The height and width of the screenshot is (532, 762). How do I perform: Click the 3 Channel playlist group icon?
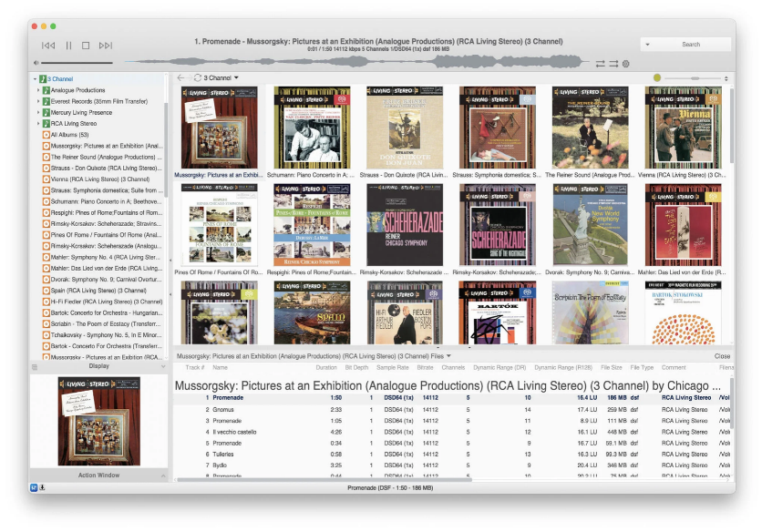tap(43, 78)
